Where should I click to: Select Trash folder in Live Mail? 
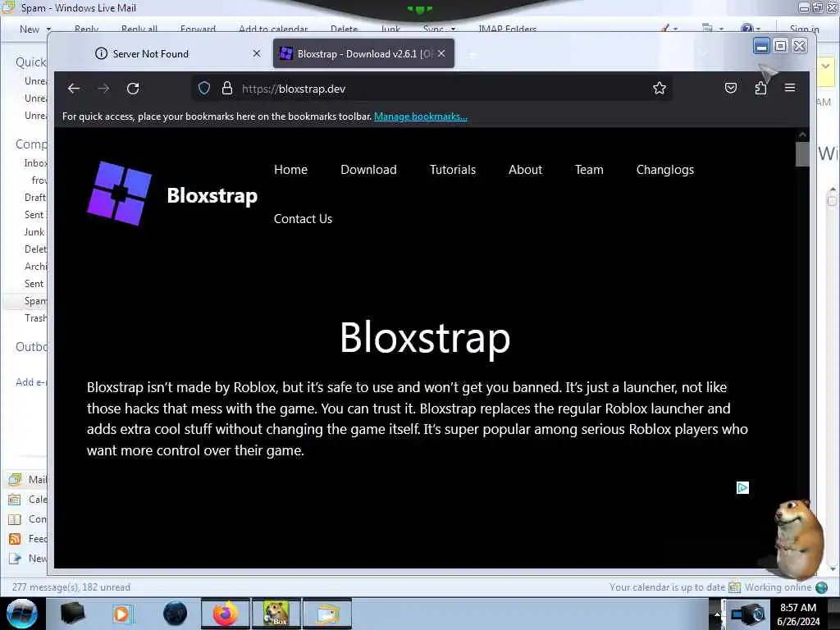tap(35, 318)
